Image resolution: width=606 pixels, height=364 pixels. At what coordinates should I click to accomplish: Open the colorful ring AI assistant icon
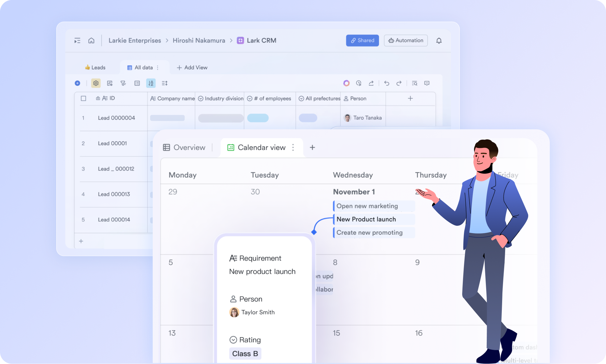[x=346, y=83]
